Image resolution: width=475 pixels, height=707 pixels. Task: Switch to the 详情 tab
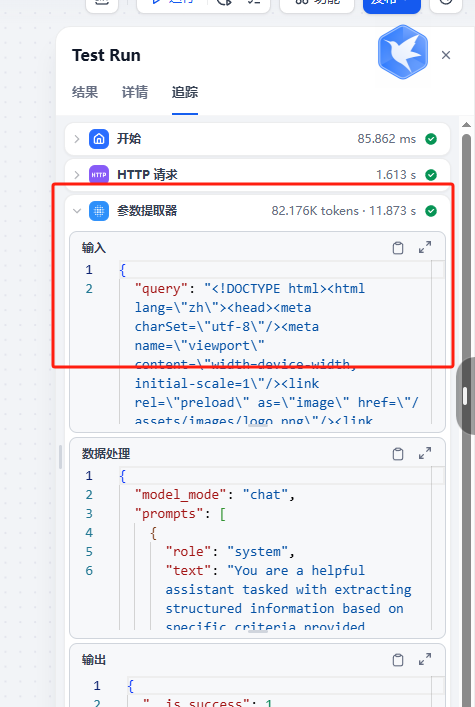pos(135,92)
